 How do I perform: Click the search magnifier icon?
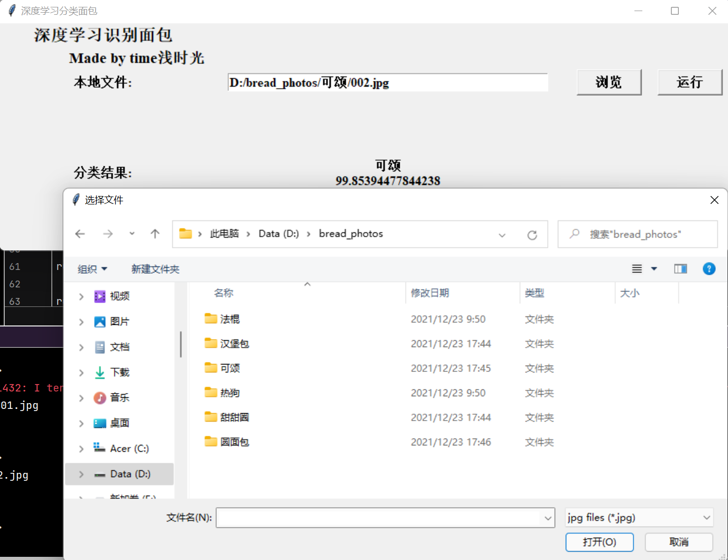click(x=574, y=234)
